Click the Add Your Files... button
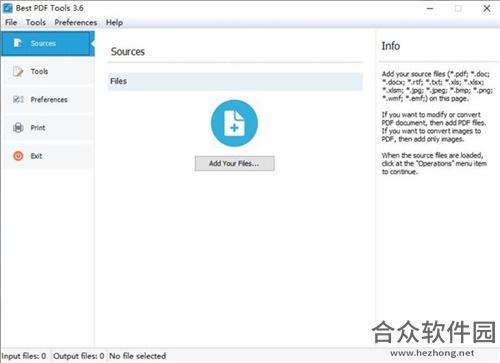 (x=235, y=163)
